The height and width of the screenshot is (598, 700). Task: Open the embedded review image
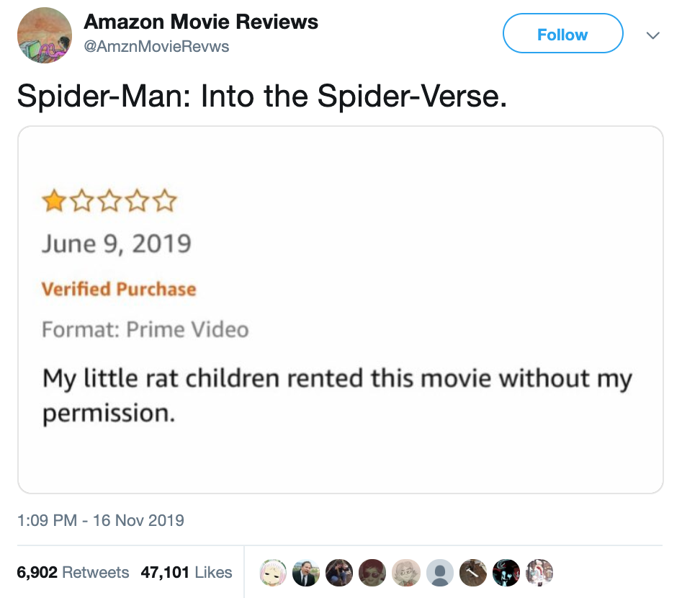click(x=341, y=310)
